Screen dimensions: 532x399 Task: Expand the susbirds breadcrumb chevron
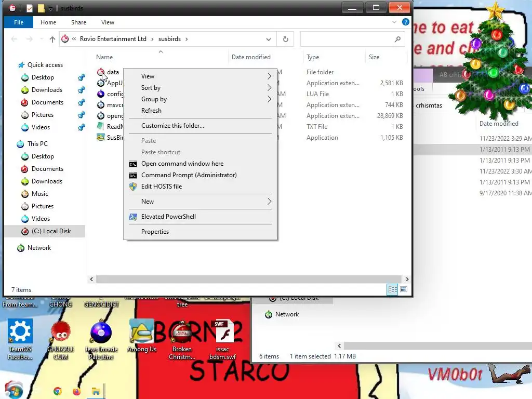(x=187, y=39)
